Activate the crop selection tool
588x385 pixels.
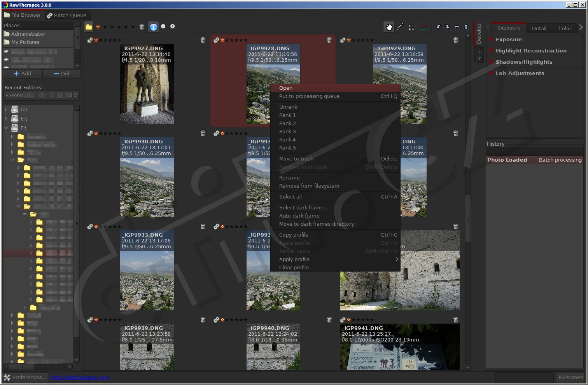click(x=412, y=27)
